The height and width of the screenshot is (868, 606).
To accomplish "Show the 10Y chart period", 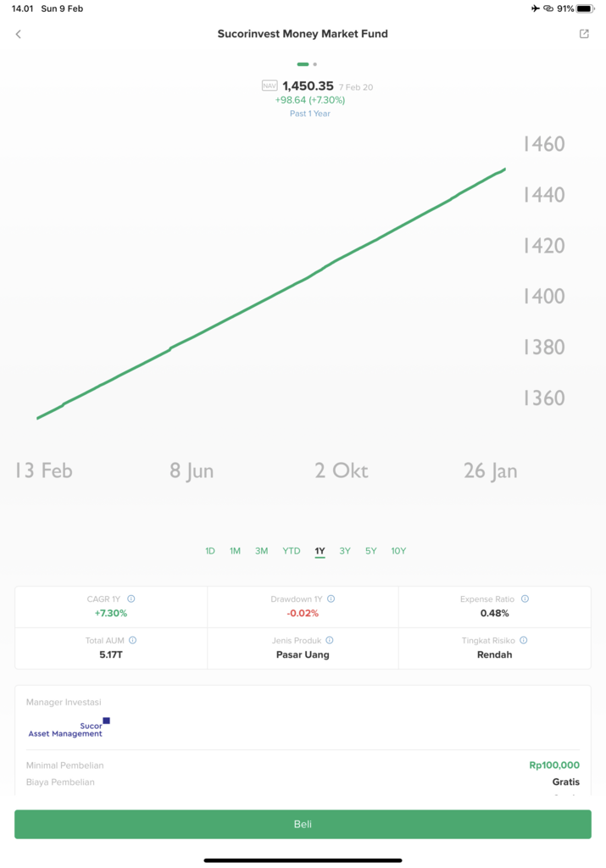I will click(x=398, y=551).
